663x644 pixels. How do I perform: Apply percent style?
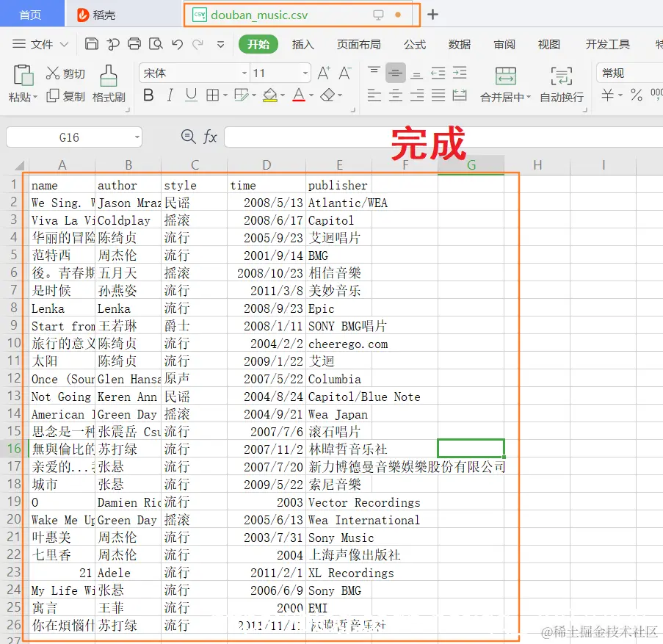(x=636, y=95)
